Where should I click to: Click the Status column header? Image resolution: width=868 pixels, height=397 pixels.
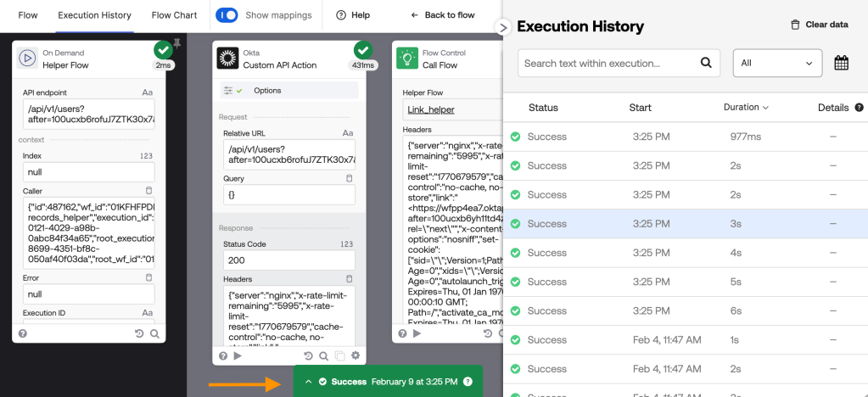click(543, 108)
